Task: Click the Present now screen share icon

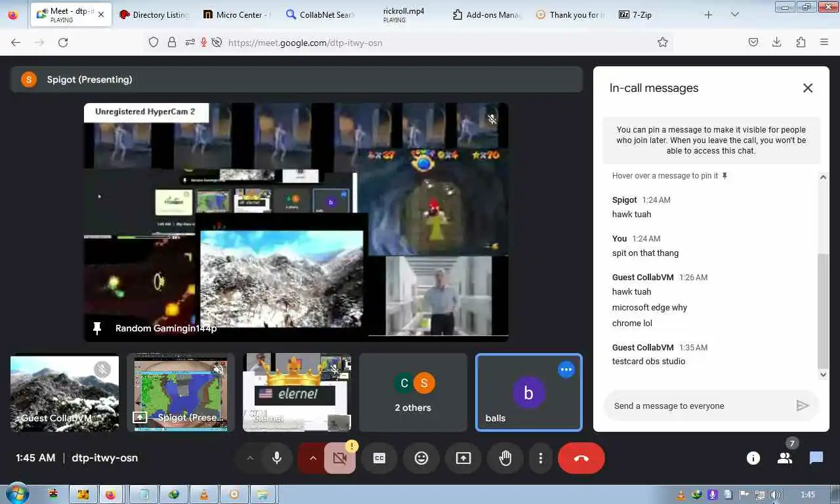Action: 463,458
